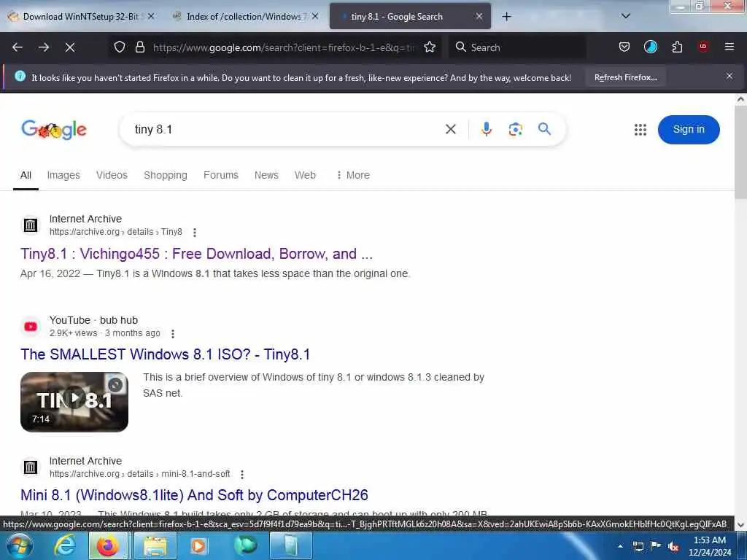Clear the Google search query
The image size is (747, 560).
[451, 129]
